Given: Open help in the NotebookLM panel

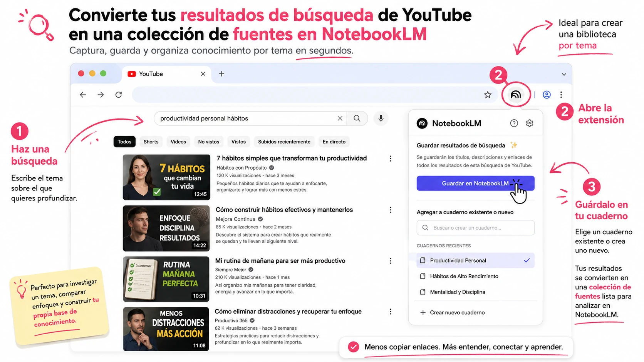Looking at the screenshot, I should pos(514,123).
